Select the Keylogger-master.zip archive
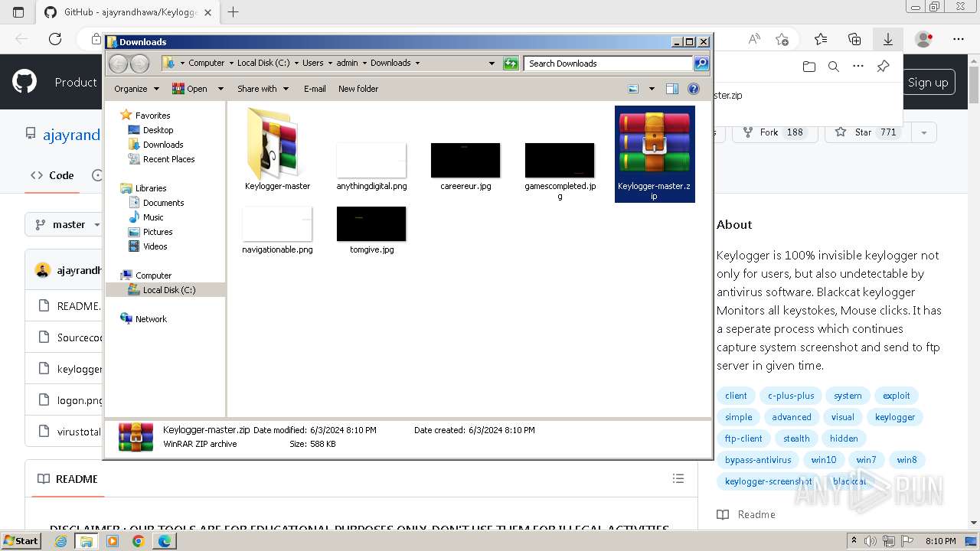Screen dimensions: 980x551 point(655,154)
